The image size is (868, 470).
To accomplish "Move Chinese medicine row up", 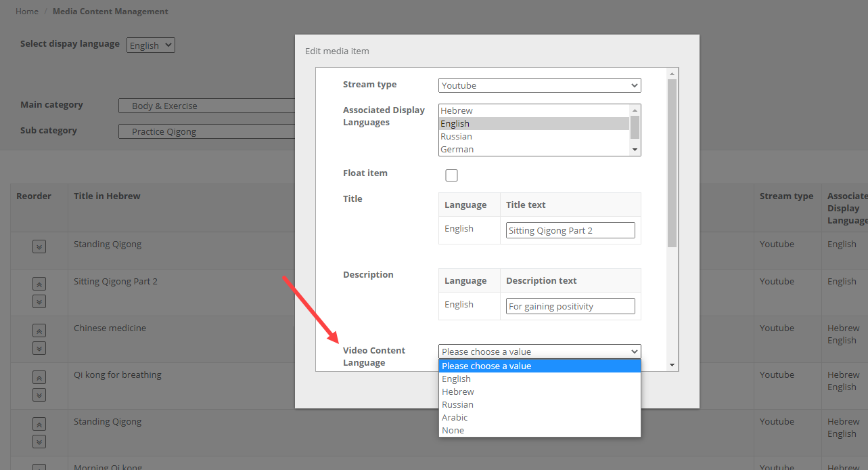I will click(39, 331).
